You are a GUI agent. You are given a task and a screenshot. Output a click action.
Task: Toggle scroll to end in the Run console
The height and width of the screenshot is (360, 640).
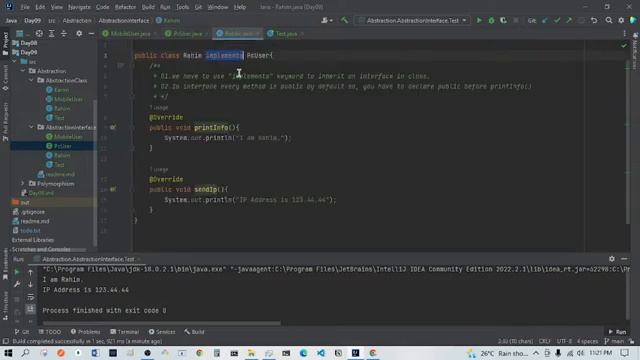coord(30,309)
